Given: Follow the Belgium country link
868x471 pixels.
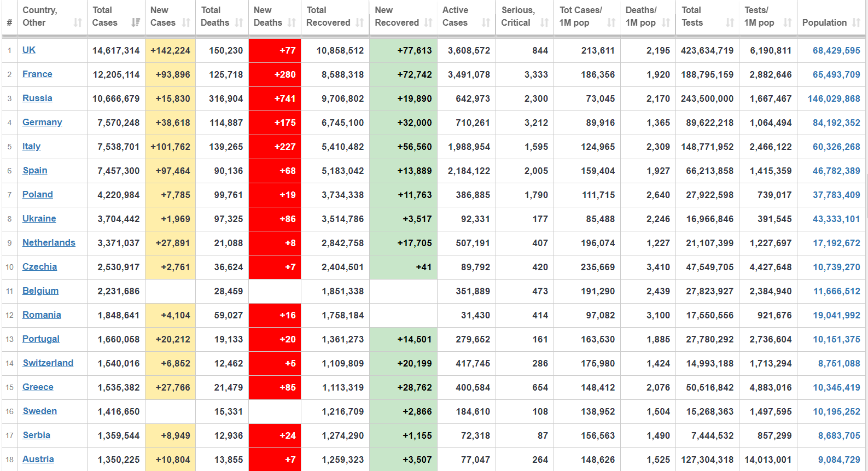Looking at the screenshot, I should (40, 290).
